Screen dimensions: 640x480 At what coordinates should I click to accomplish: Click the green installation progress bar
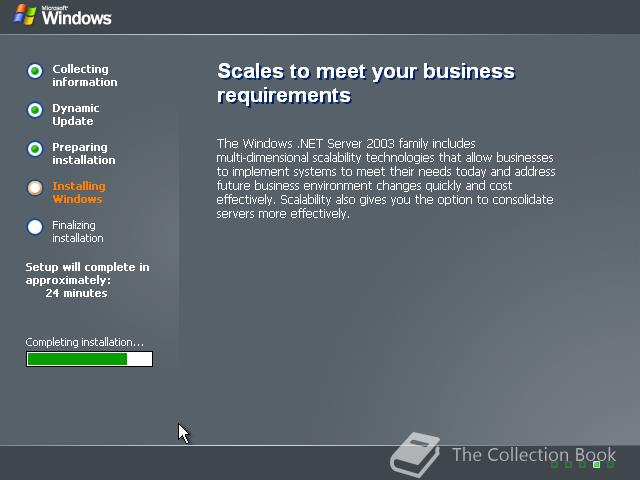coord(89,359)
